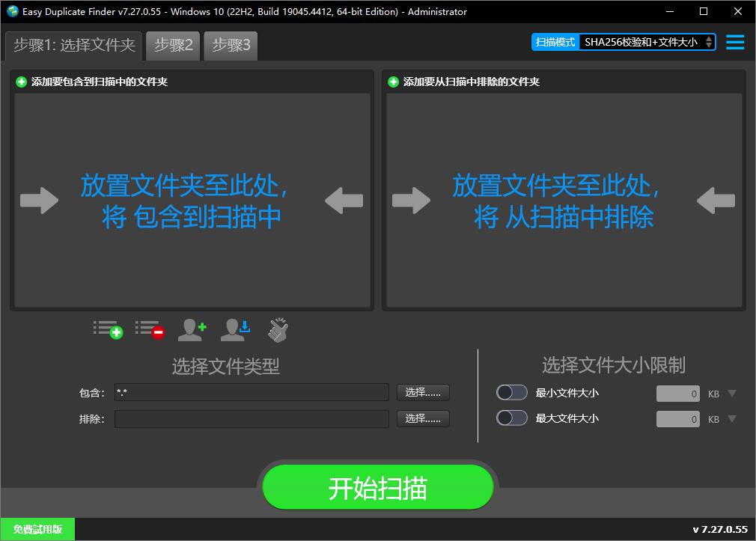This screenshot has height=541, width=756.
Task: Toggle the minimum file size limit off again
Action: pos(512,393)
